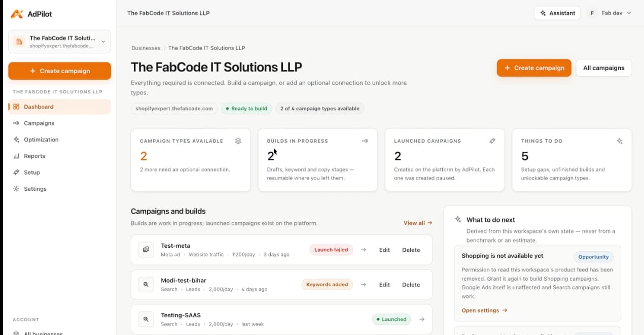The width and height of the screenshot is (644, 335).
Task: Click arrow on Testing-SAAS row
Action: 422,319
